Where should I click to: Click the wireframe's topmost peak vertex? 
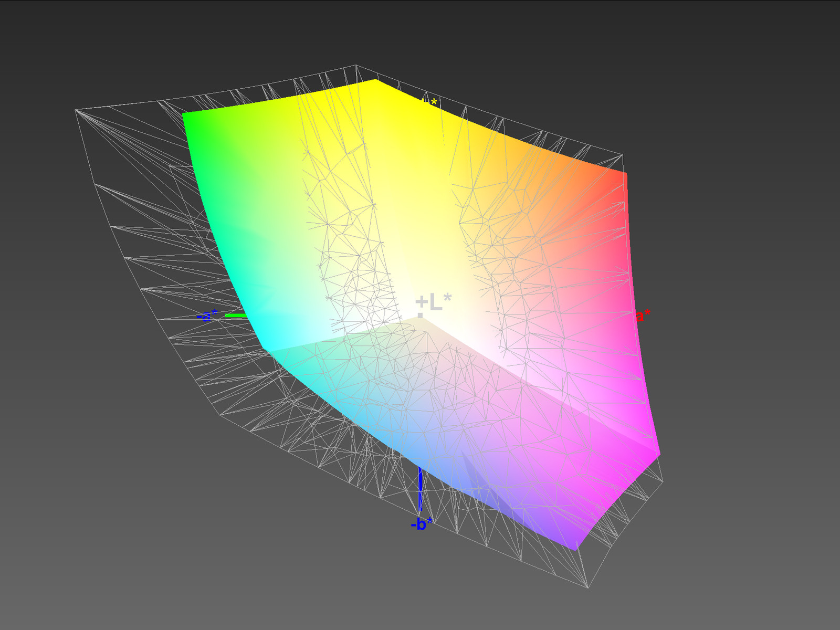pyautogui.click(x=356, y=65)
